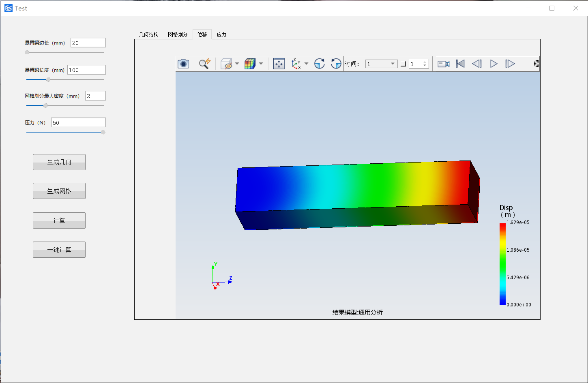Click the colored beam model in viewport
The width and height of the screenshot is (588, 383).
[358, 195]
